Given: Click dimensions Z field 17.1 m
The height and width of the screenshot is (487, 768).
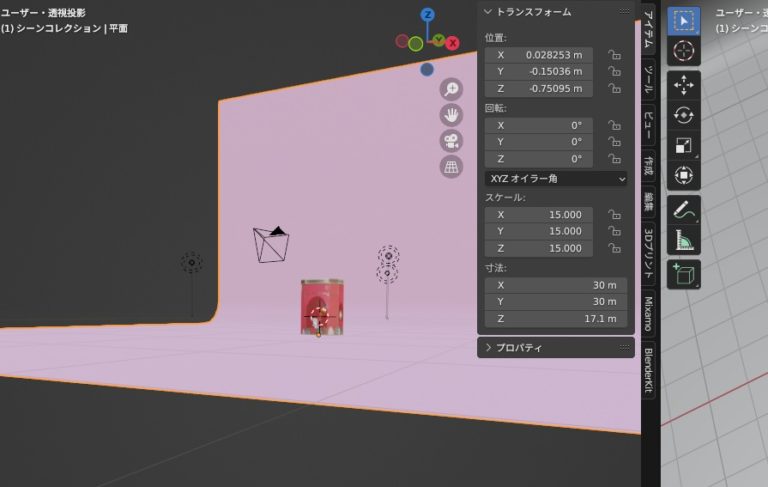Looking at the screenshot, I should pos(556,318).
